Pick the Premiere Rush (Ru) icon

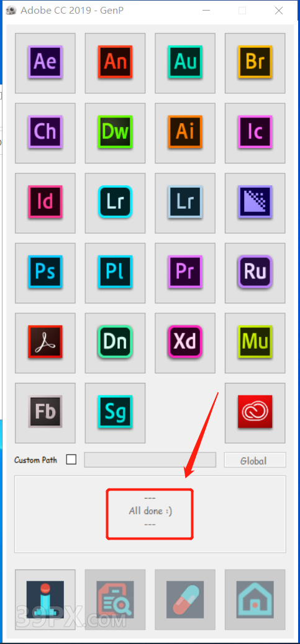point(255,273)
